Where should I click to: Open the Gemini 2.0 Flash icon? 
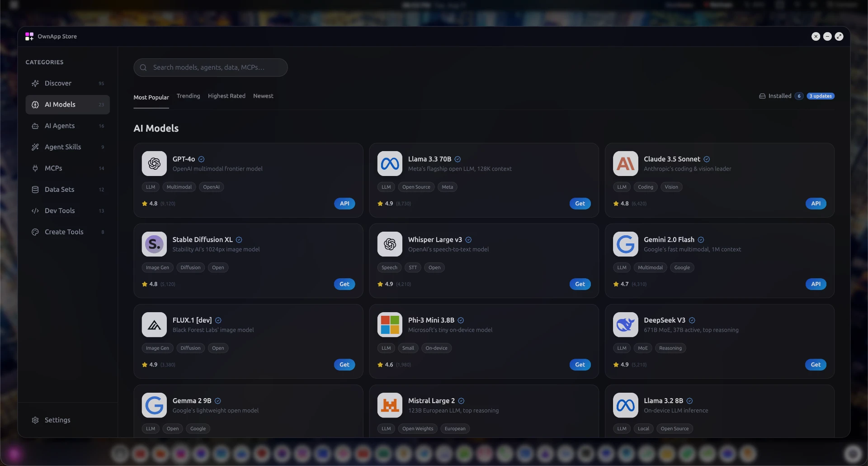pyautogui.click(x=625, y=244)
